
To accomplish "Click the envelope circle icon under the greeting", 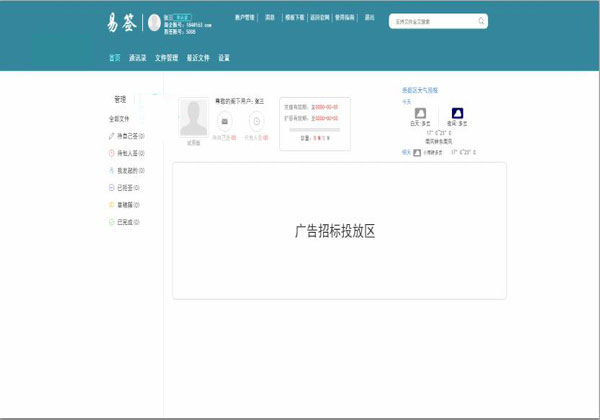I will click(225, 121).
